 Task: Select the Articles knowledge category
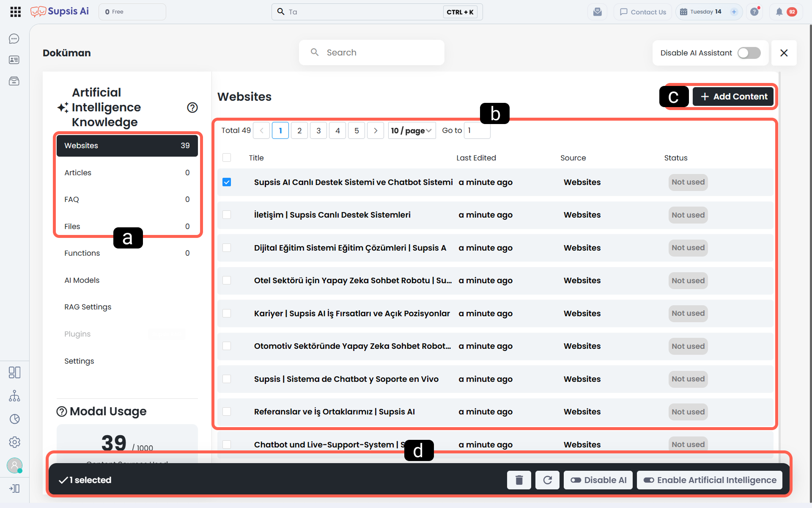point(127,173)
